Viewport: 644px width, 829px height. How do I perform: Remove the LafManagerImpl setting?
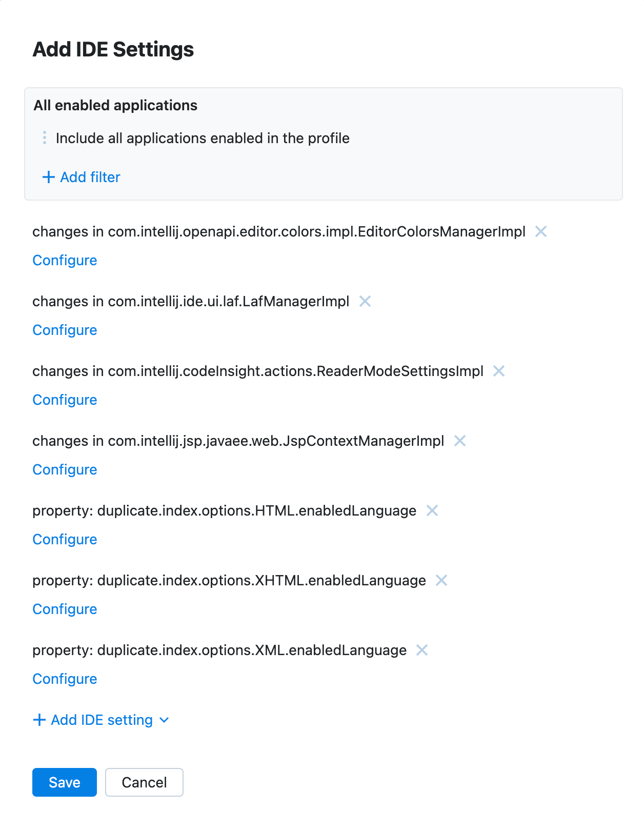click(365, 302)
